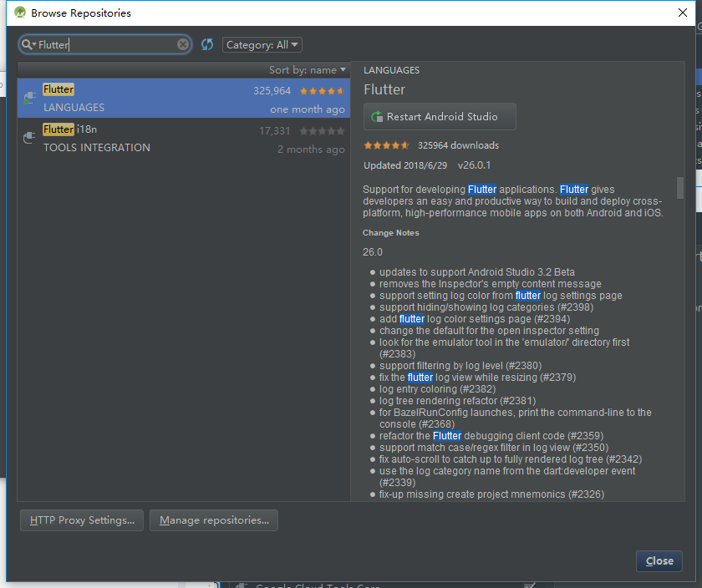Click the v26.0.1 version text
The height and width of the screenshot is (588, 702).
tap(474, 165)
